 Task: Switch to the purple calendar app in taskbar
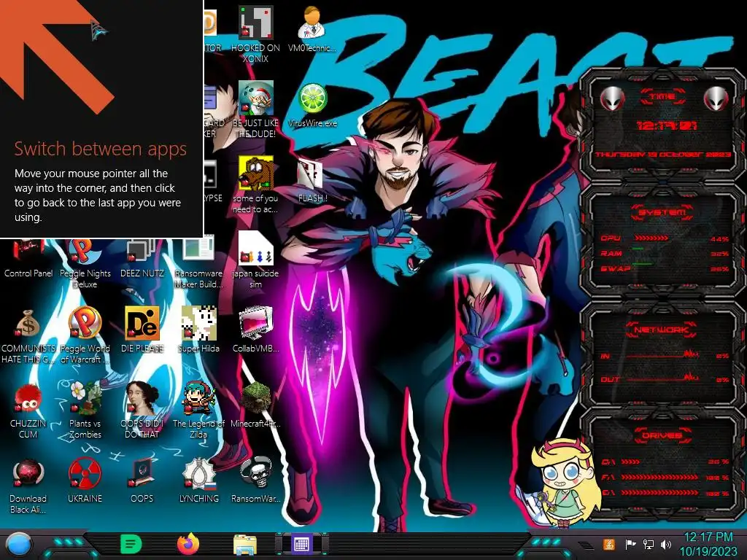click(x=301, y=544)
